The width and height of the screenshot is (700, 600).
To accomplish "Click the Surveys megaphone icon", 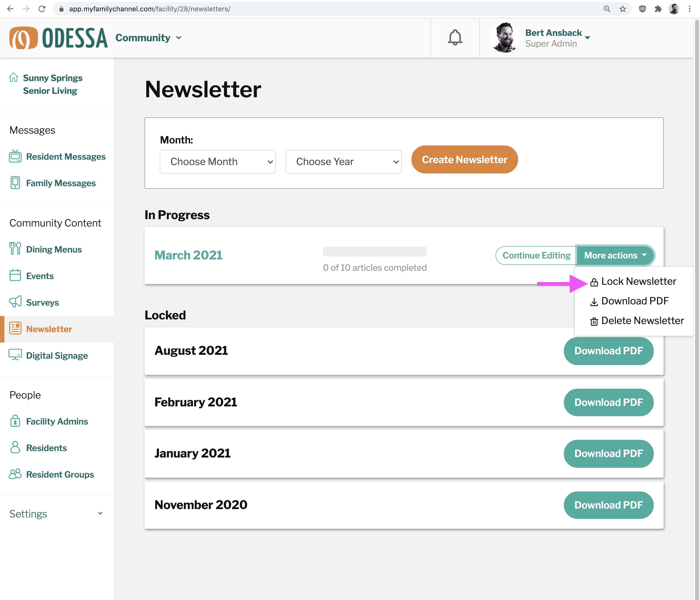I will (15, 301).
